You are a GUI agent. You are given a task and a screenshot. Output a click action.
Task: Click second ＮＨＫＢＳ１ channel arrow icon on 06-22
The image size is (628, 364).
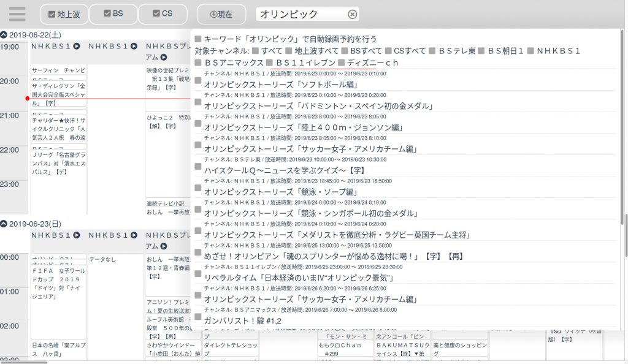[134, 47]
